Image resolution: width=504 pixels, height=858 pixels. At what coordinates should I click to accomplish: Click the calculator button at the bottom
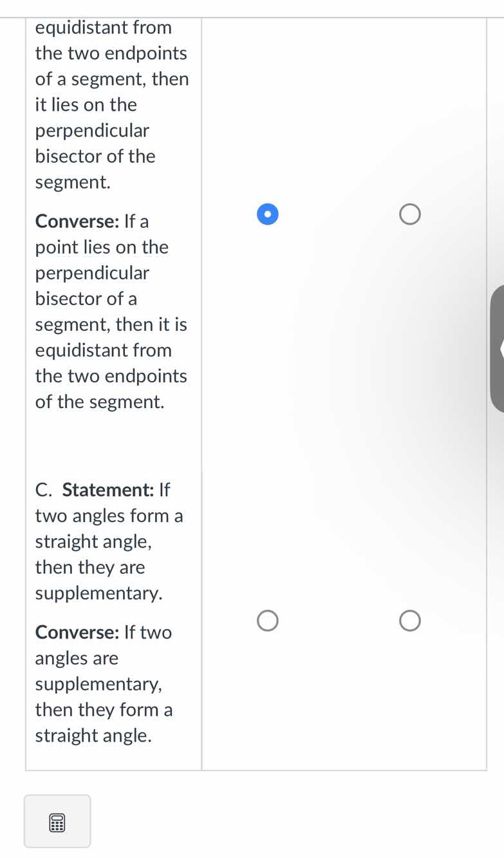(x=57, y=822)
